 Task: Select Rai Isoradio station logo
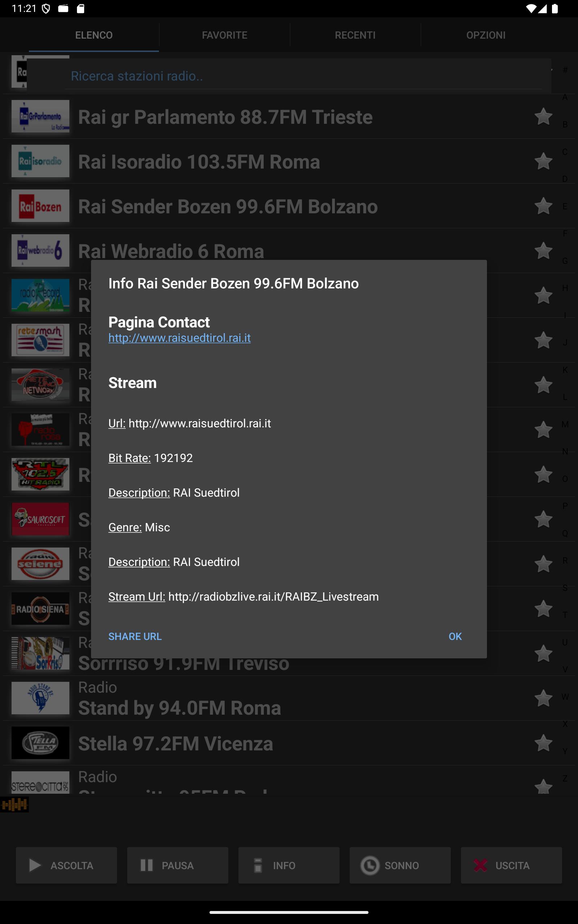pos(40,161)
